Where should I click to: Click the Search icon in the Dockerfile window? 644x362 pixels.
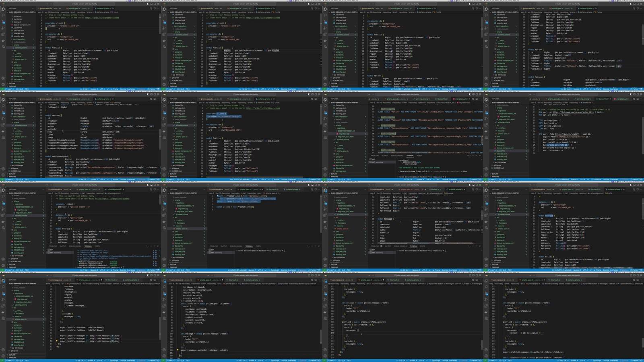486,107
